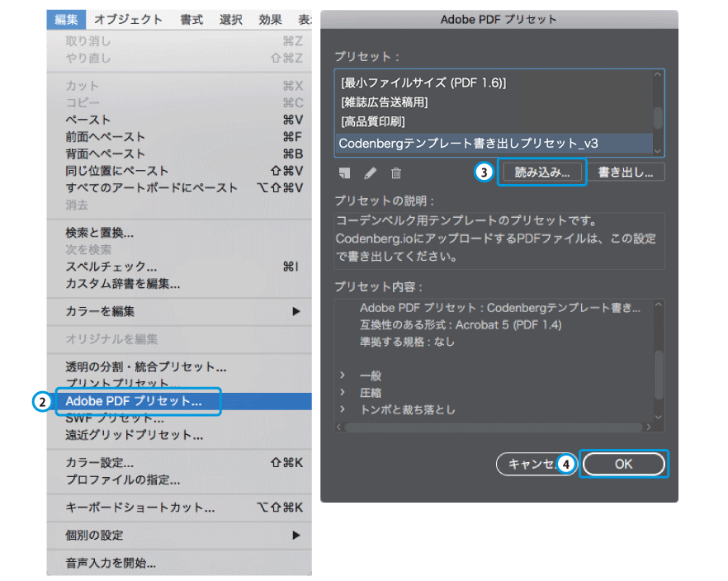Open the オブジェクト menu
Image resolution: width=728 pixels, height=581 pixels.
[129, 20]
